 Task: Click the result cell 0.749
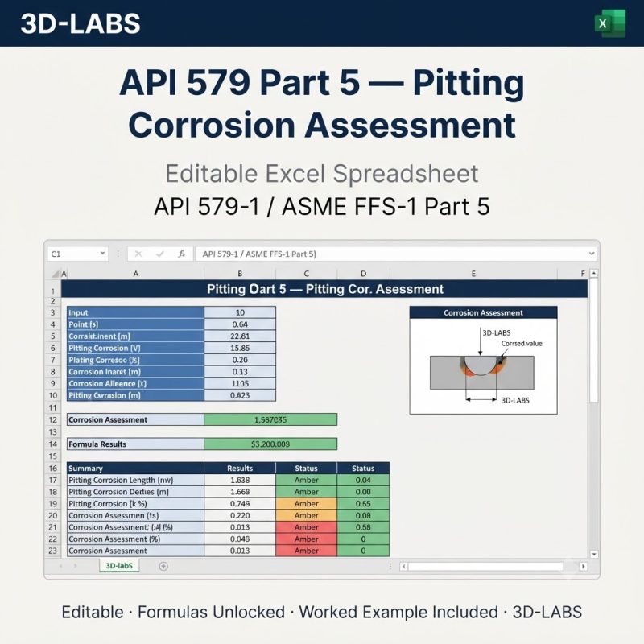click(240, 504)
